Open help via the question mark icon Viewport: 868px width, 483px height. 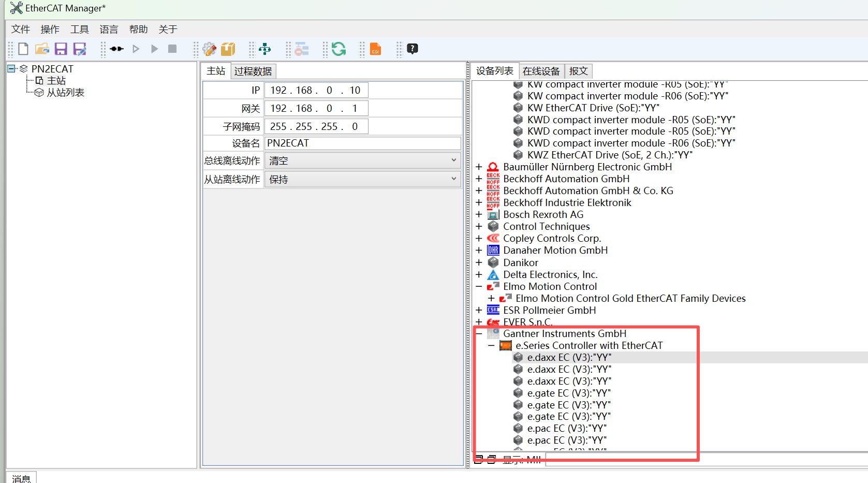(413, 49)
